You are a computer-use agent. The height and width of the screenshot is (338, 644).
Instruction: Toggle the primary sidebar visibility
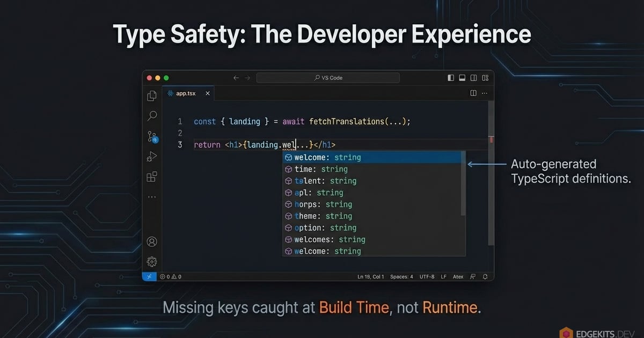point(451,77)
